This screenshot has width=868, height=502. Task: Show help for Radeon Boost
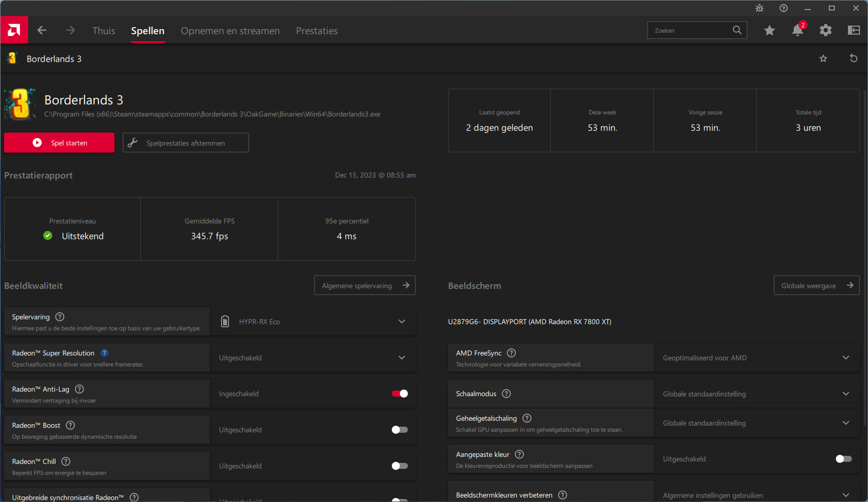pos(70,425)
